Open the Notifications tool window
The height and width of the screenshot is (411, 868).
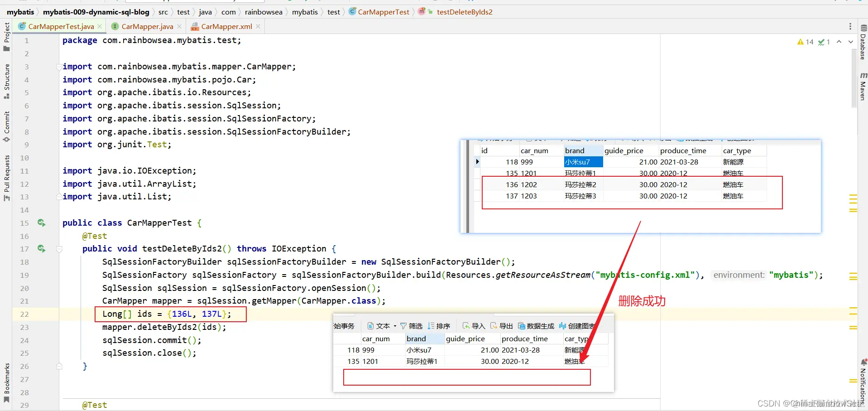click(863, 382)
